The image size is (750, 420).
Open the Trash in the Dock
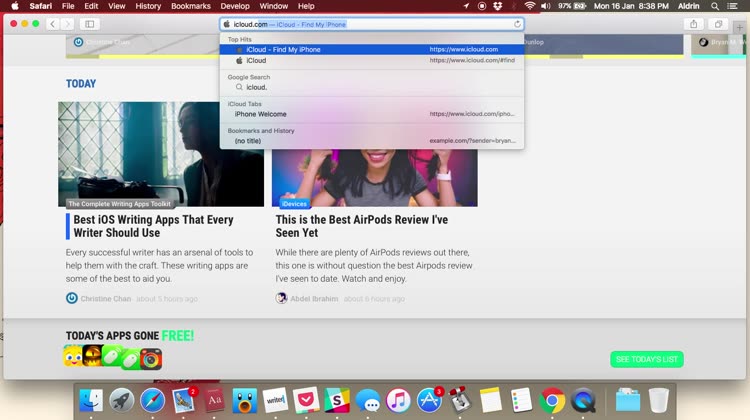click(659, 400)
